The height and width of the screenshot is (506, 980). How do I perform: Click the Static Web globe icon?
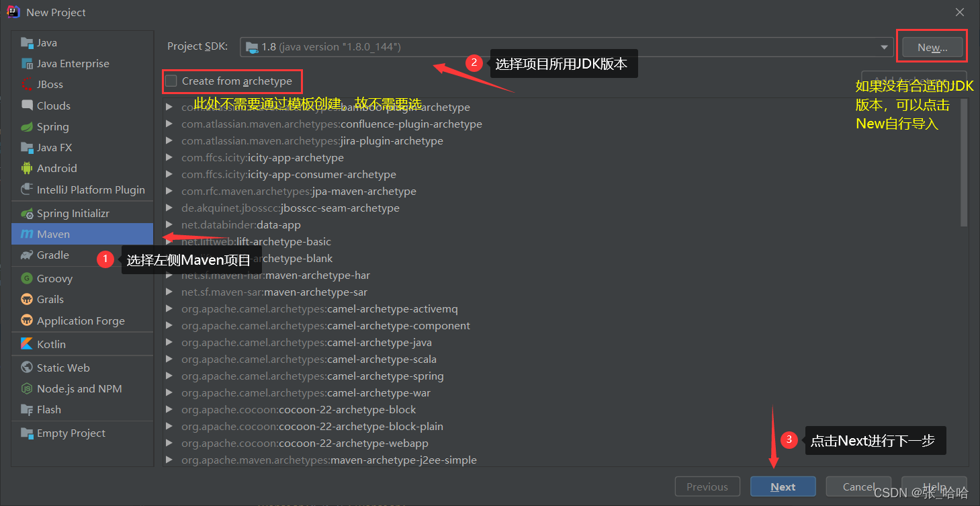pos(27,368)
